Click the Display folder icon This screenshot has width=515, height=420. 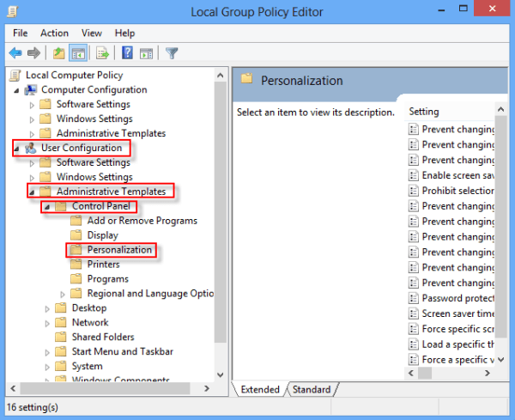tap(76, 235)
